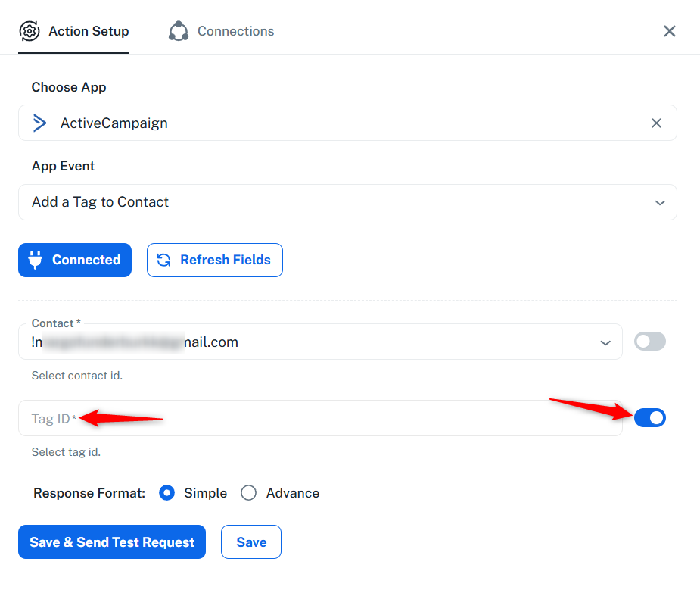Open the Choose App selector
The width and height of the screenshot is (700, 593).
pos(347,123)
